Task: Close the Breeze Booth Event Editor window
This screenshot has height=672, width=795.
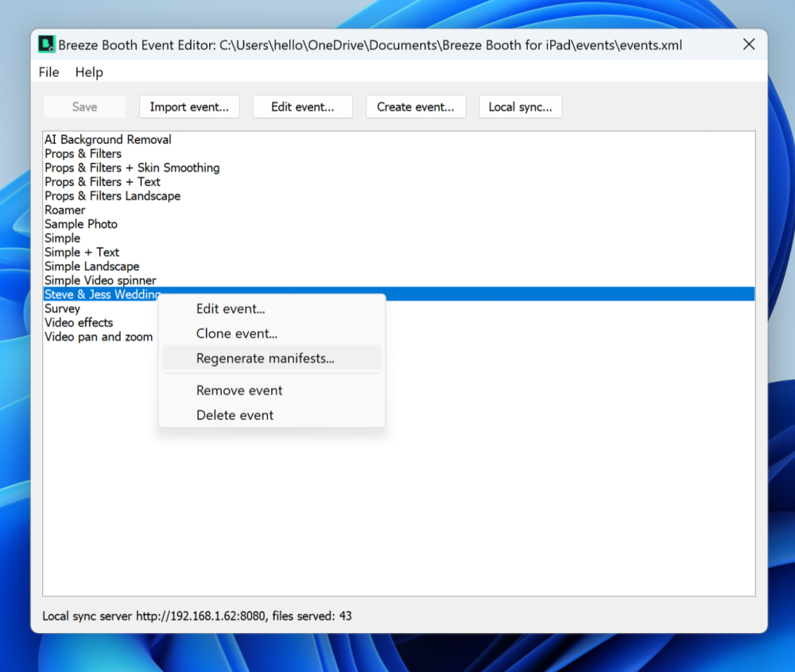Action: point(749,45)
